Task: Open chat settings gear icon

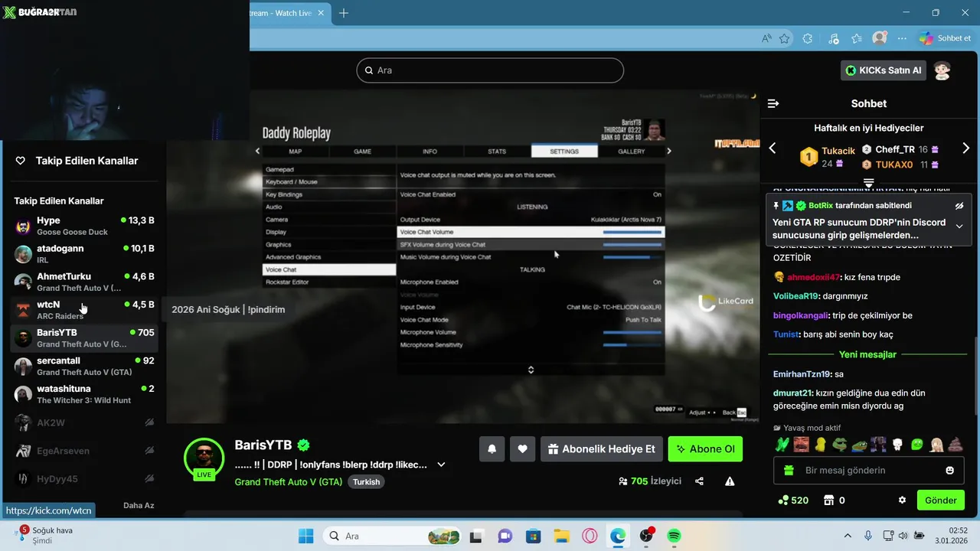Action: (902, 500)
